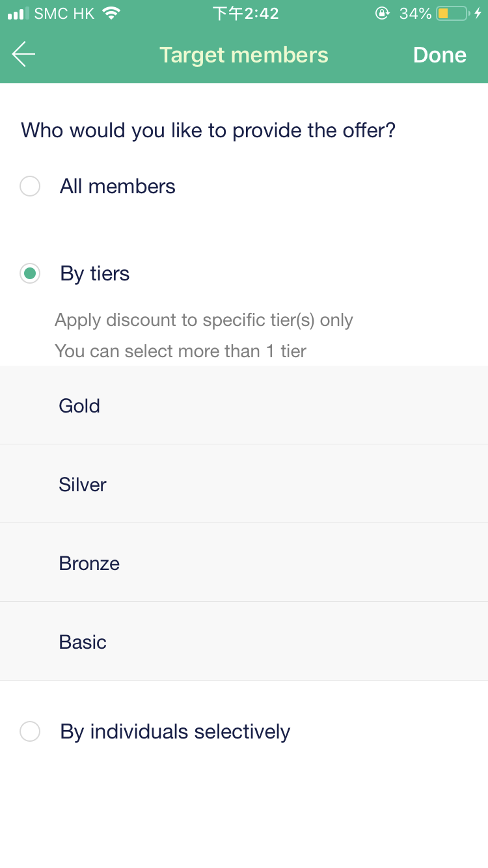
Task: Tap the Wi-Fi icon in status bar
Action: click(111, 13)
